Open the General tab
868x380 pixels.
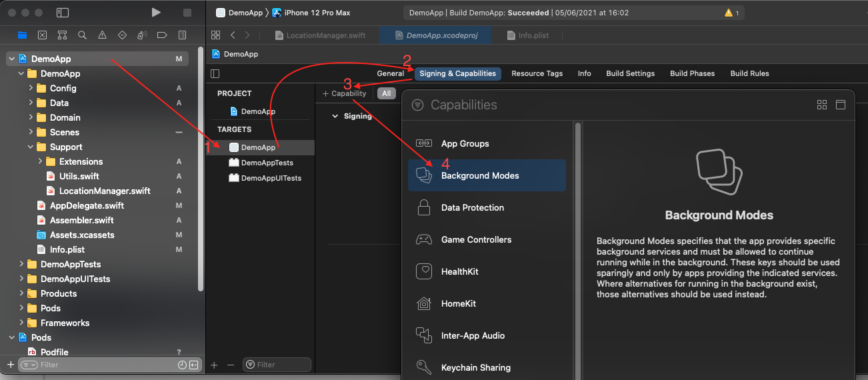click(391, 73)
